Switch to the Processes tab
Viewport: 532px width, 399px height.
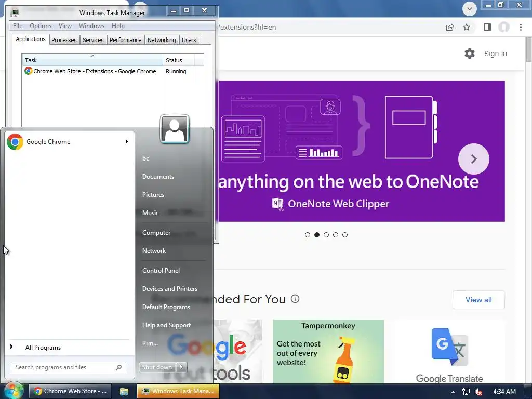pos(64,40)
